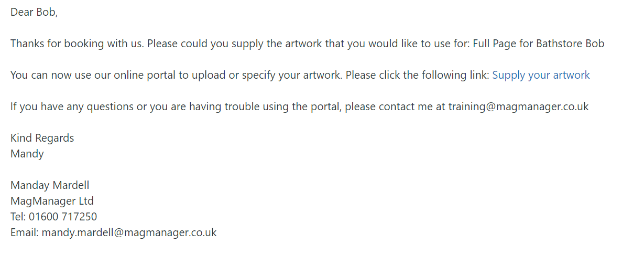The image size is (644, 265).
Task: Click the "Kind Regards" closing text
Action: coord(42,138)
